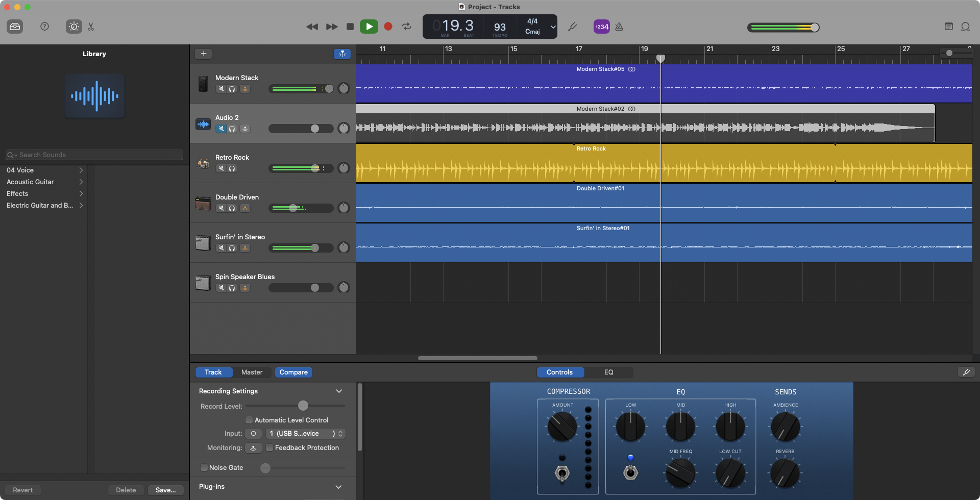Click the green Play button

tap(369, 27)
